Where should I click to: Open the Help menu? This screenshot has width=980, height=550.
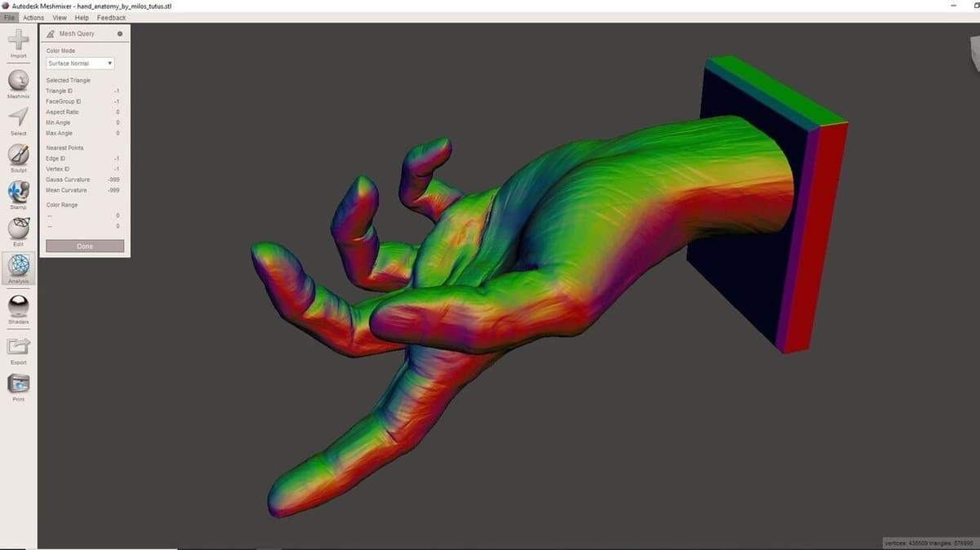[82, 17]
